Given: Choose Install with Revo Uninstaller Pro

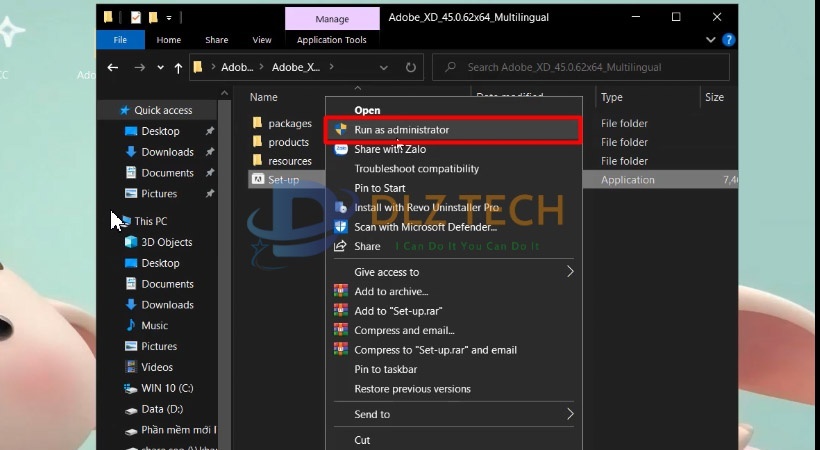Looking at the screenshot, I should coord(427,207).
